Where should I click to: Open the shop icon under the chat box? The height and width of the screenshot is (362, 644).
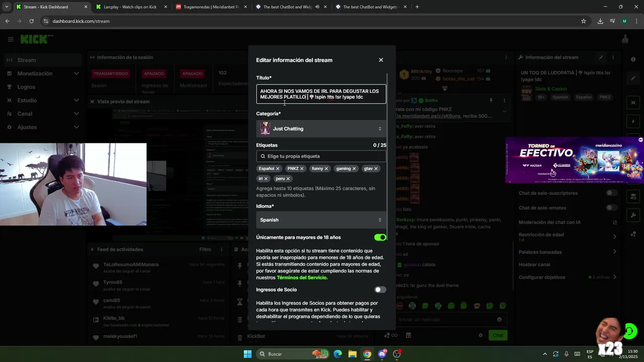point(409,335)
